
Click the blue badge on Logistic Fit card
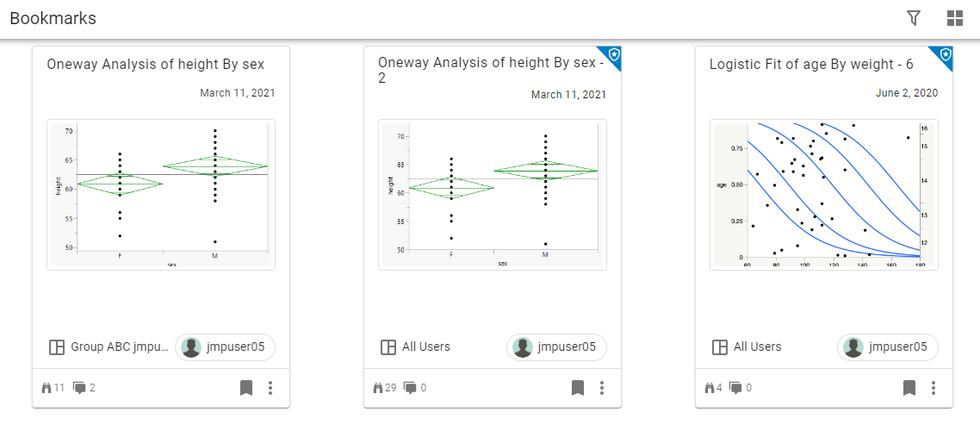tap(946, 54)
